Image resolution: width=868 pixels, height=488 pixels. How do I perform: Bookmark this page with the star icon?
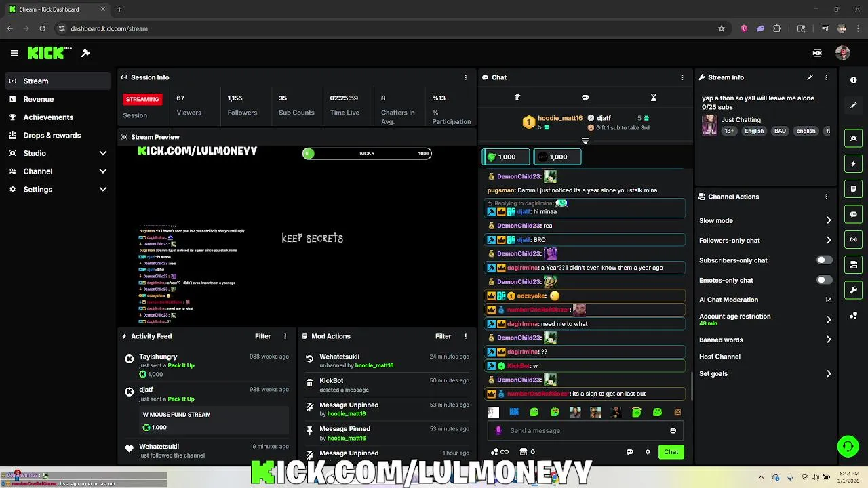pyautogui.click(x=722, y=28)
